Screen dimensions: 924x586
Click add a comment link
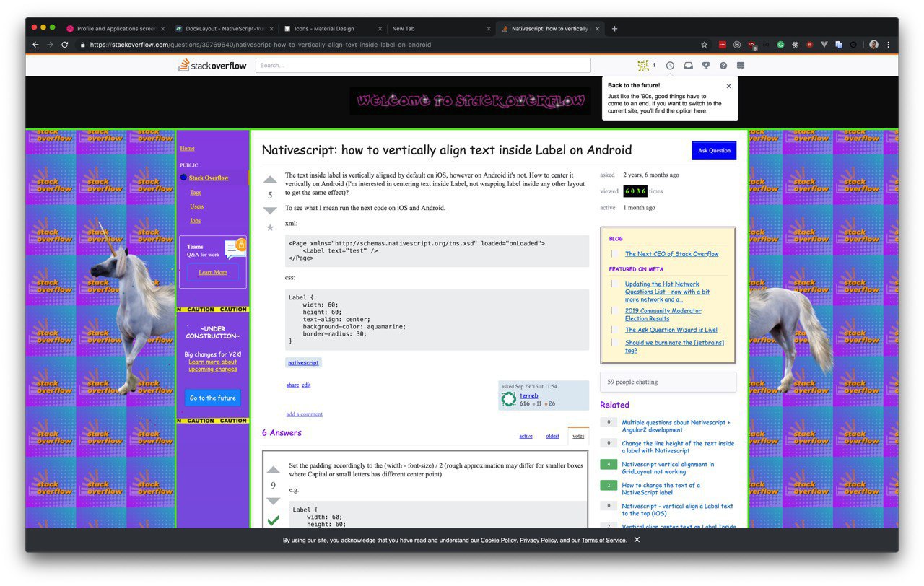coord(305,414)
